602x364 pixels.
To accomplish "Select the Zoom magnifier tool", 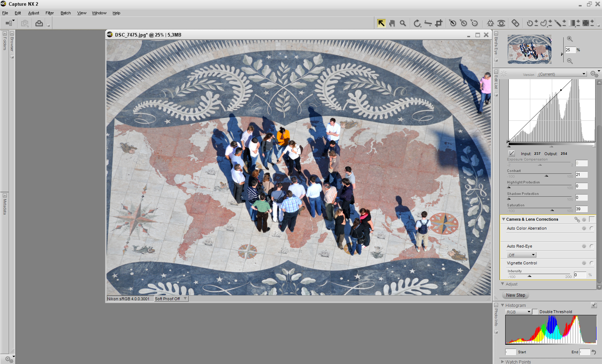I will point(403,23).
